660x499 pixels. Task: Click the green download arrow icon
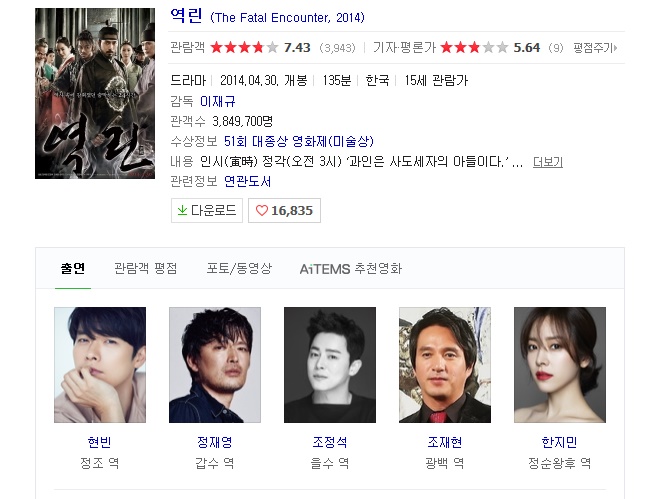(182, 210)
